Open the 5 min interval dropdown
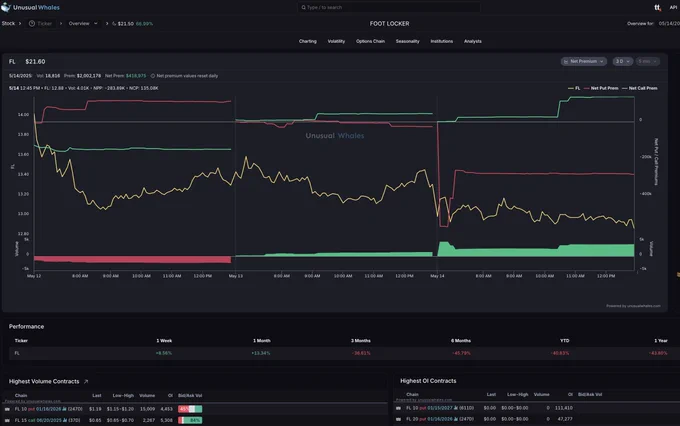680x426 pixels. pos(647,62)
